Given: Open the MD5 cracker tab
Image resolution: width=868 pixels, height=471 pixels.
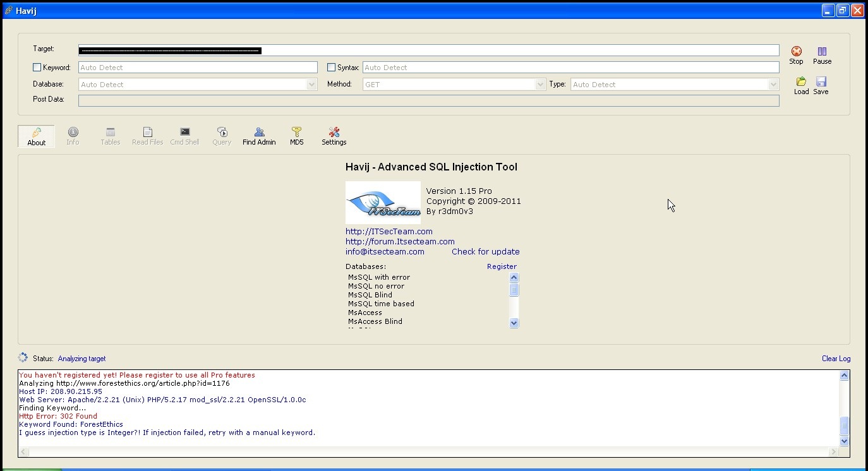Looking at the screenshot, I should coord(296,136).
